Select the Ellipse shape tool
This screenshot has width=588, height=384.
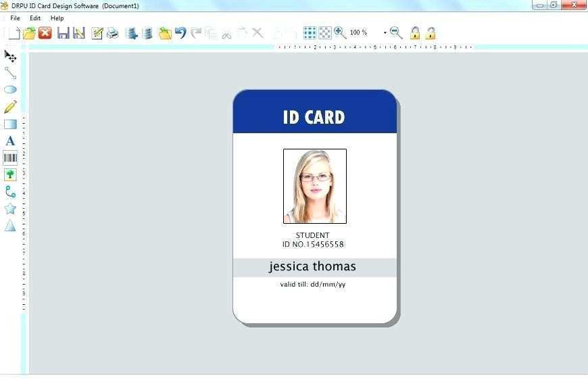[x=11, y=90]
